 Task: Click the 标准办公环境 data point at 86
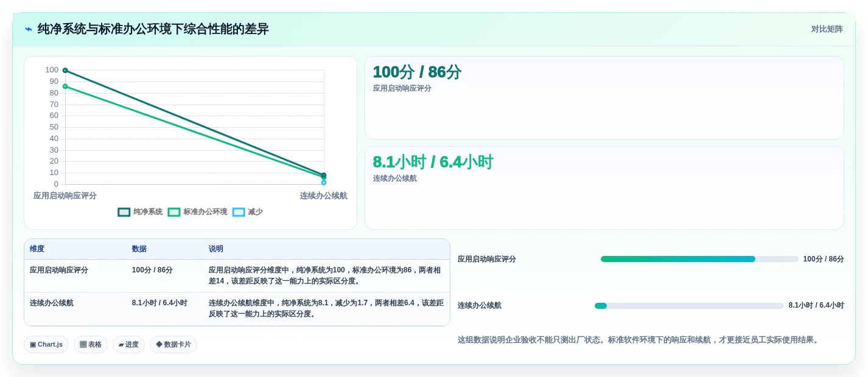(65, 86)
